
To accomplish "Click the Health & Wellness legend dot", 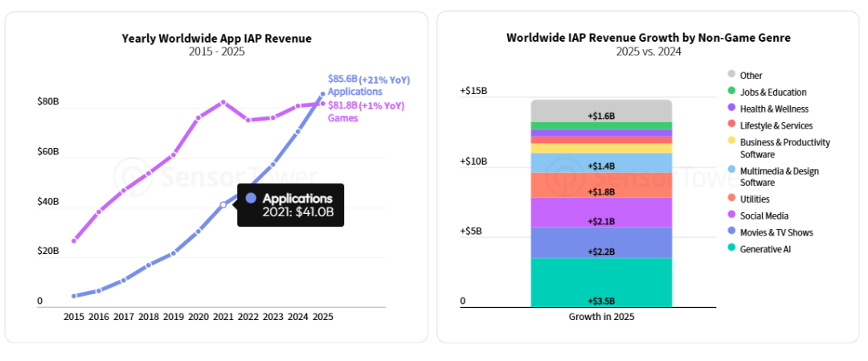I will 731,109.
